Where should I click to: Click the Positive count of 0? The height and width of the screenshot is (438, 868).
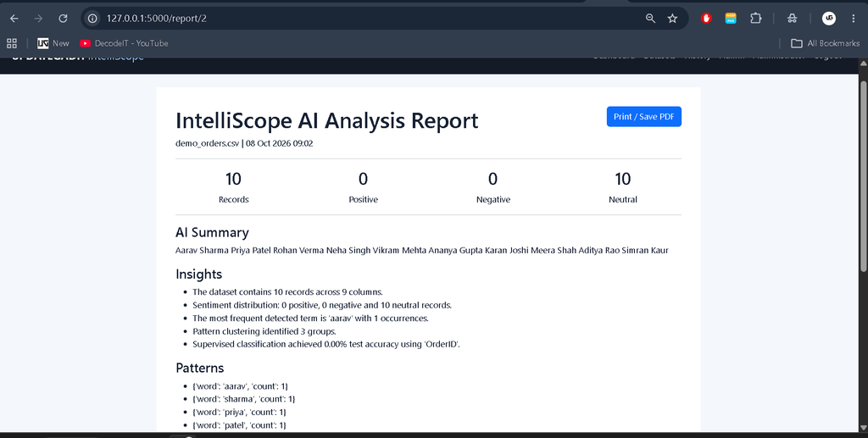(363, 179)
